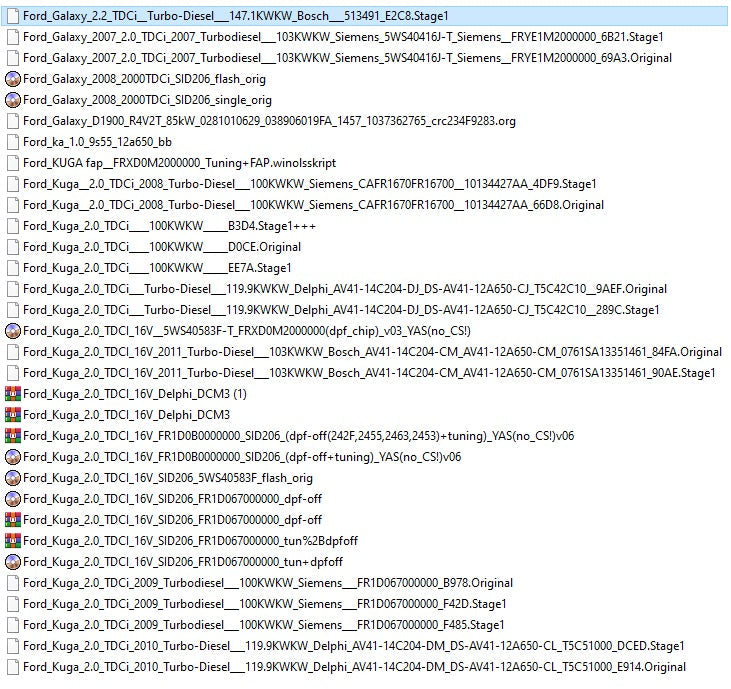Select Ford_Kuga 2010 Delphi E914.Original file

tap(354, 666)
